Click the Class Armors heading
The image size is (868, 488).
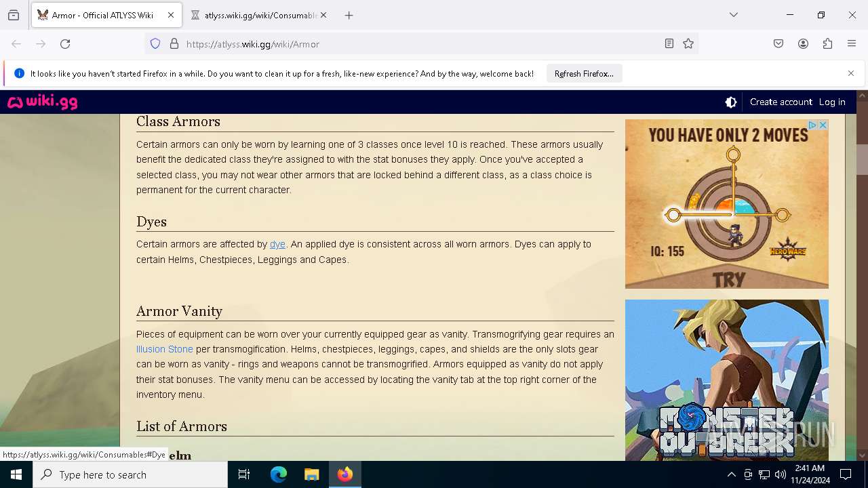[x=178, y=121]
